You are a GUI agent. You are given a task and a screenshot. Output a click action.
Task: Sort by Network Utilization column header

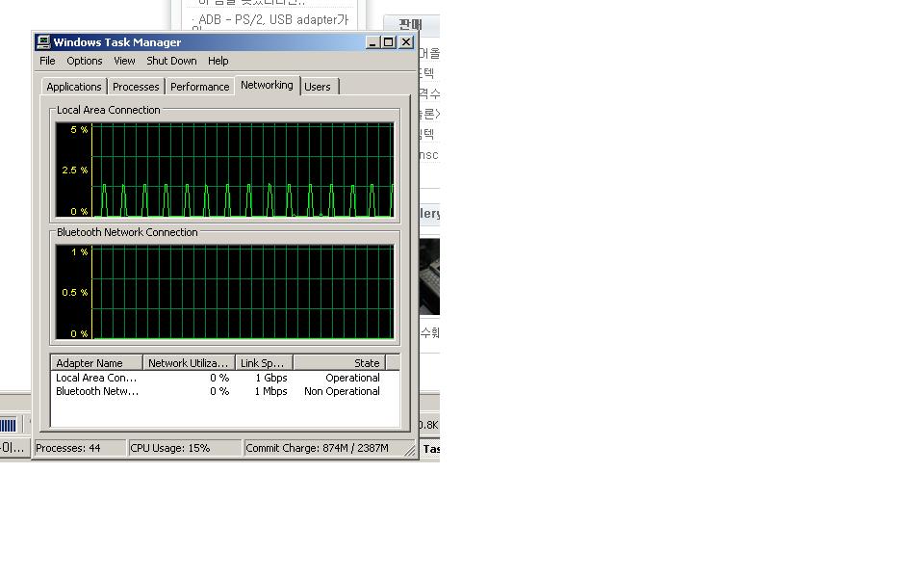point(189,363)
